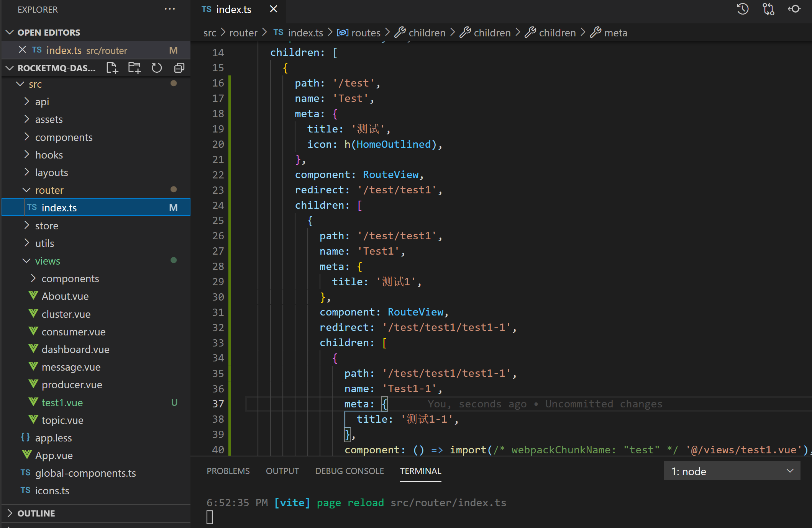This screenshot has width=812, height=528.
Task: Click the Vue icon beside App.vue
Action: (x=26, y=454)
